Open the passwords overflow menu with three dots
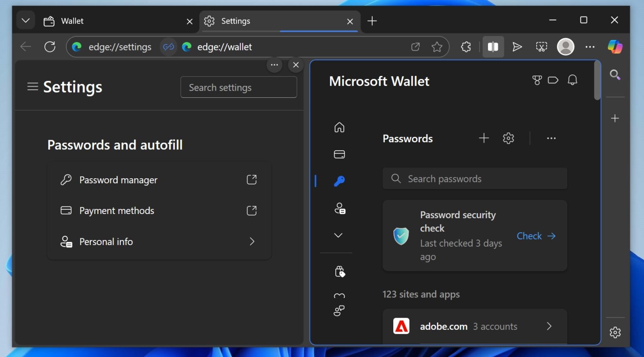Screen dimensions: 644x357 551,138
